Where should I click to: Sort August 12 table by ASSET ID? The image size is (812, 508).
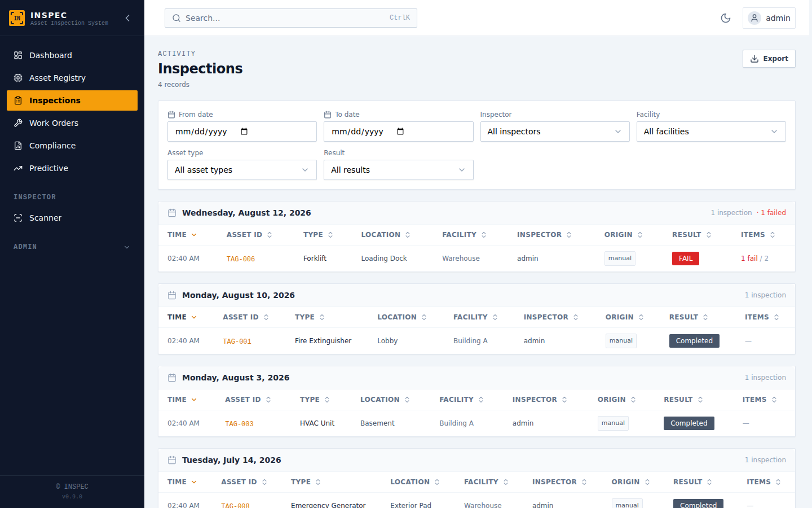click(249, 235)
